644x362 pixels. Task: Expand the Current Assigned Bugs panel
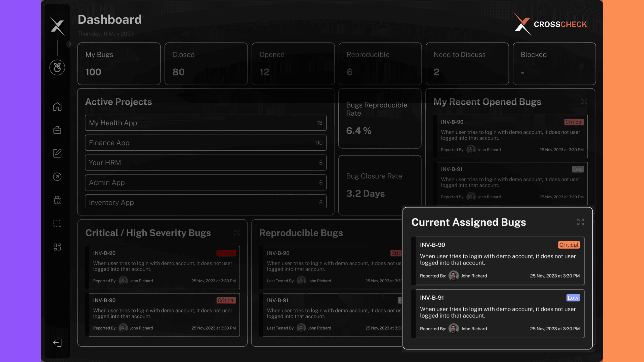click(x=580, y=222)
